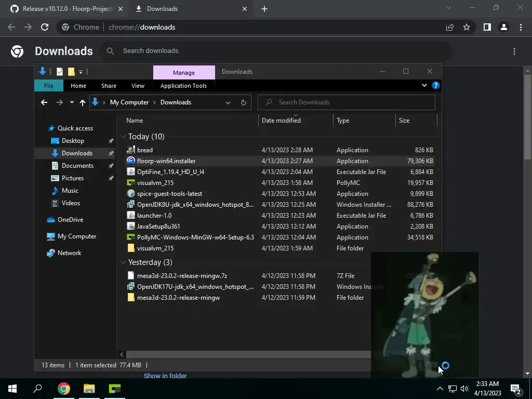Image resolution: width=532 pixels, height=399 pixels.
Task: Click the OpenJDK8U installer file icon
Action: [x=130, y=204]
